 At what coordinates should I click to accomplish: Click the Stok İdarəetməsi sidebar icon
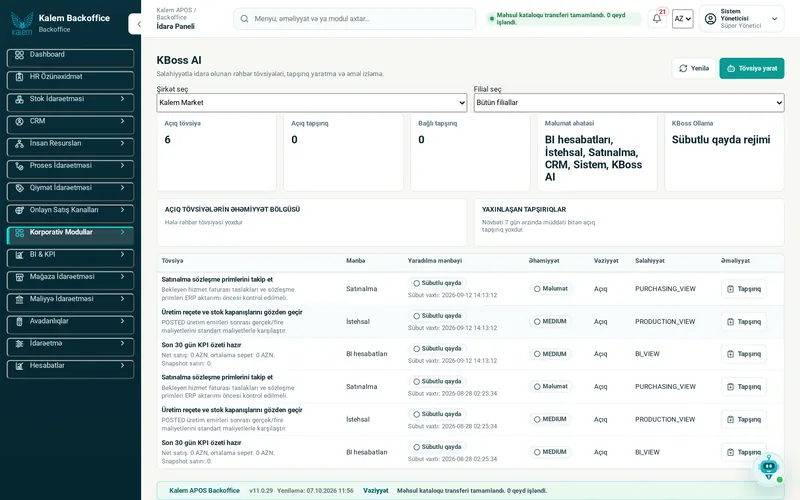pyautogui.click(x=19, y=99)
